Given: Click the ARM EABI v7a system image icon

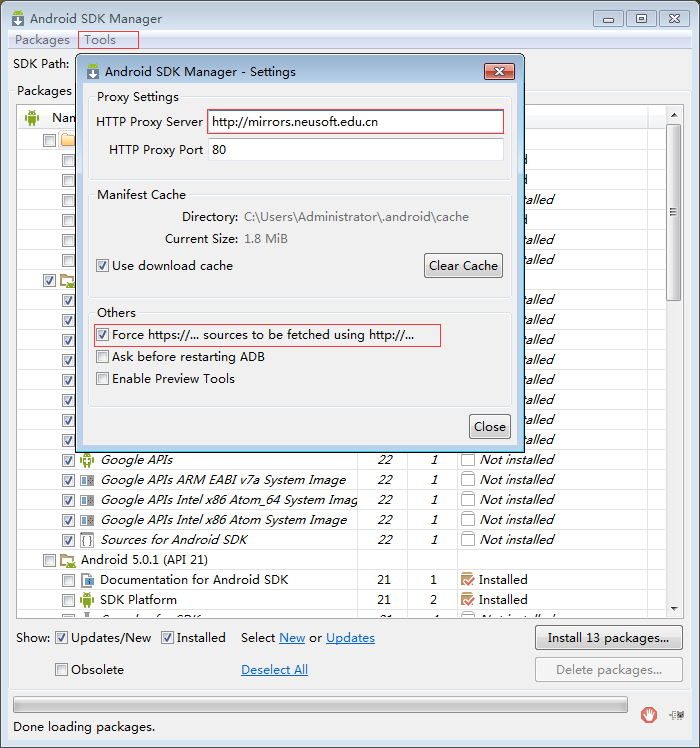Looking at the screenshot, I should 87,480.
